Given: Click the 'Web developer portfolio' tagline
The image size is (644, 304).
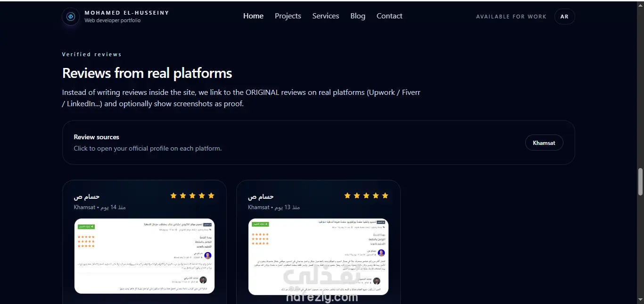Looking at the screenshot, I should 113,21.
